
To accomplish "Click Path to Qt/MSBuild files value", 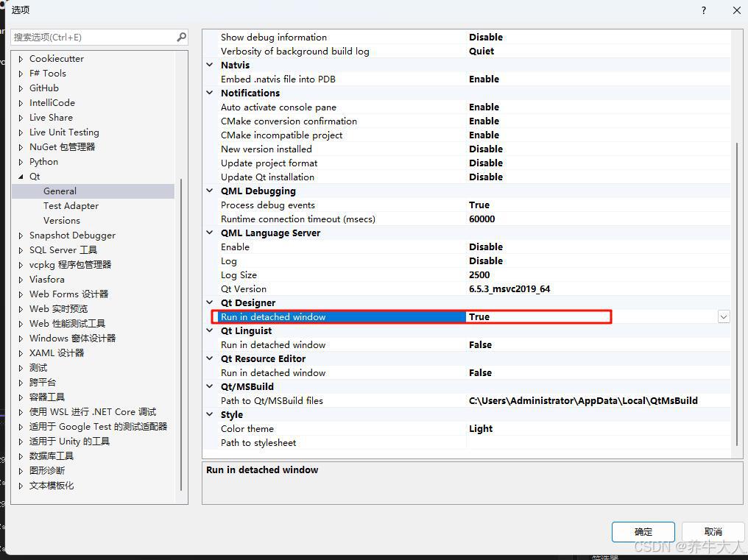I will (x=583, y=400).
